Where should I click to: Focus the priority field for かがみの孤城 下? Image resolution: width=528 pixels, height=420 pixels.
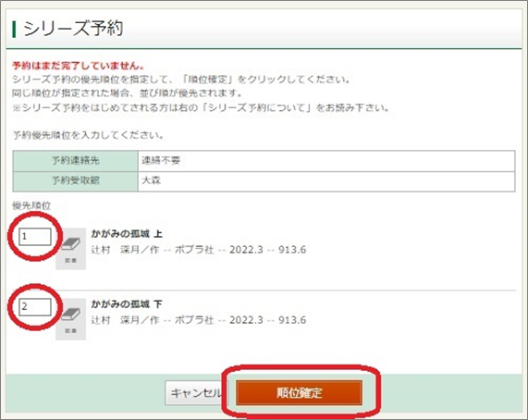(35, 307)
